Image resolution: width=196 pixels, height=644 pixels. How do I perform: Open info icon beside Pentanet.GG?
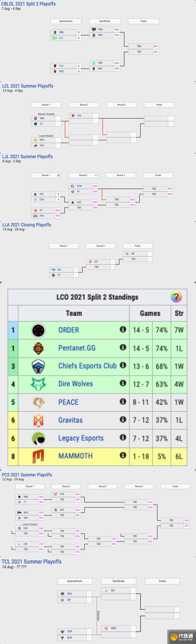click(x=123, y=347)
